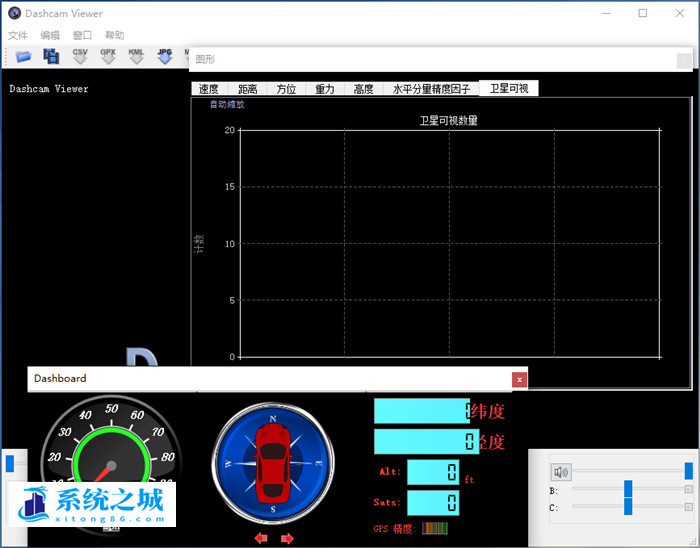The width and height of the screenshot is (700, 548).
Task: Close the 图形 graph panel
Action: (684, 60)
